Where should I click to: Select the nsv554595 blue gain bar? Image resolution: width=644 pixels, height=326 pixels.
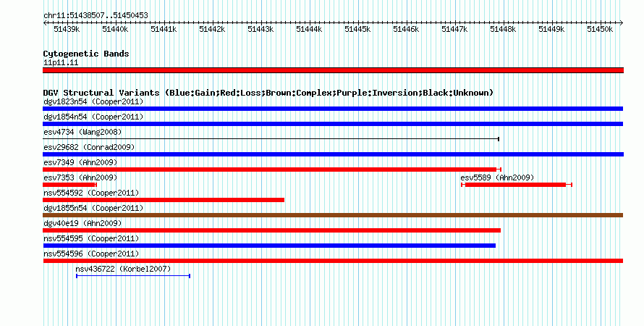269,246
